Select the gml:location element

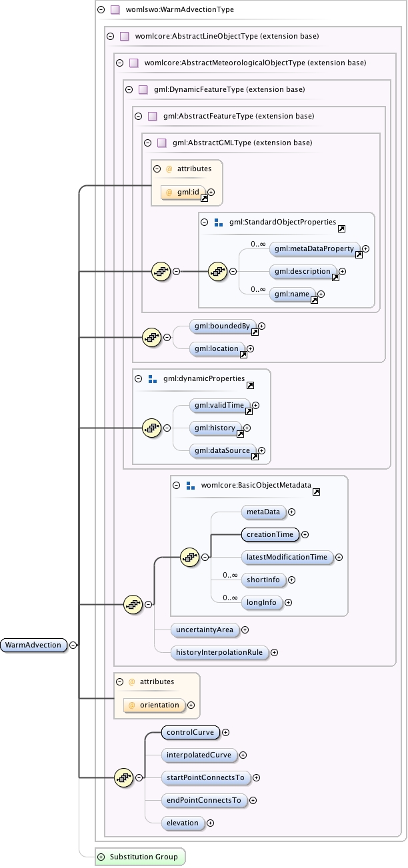[x=218, y=349]
